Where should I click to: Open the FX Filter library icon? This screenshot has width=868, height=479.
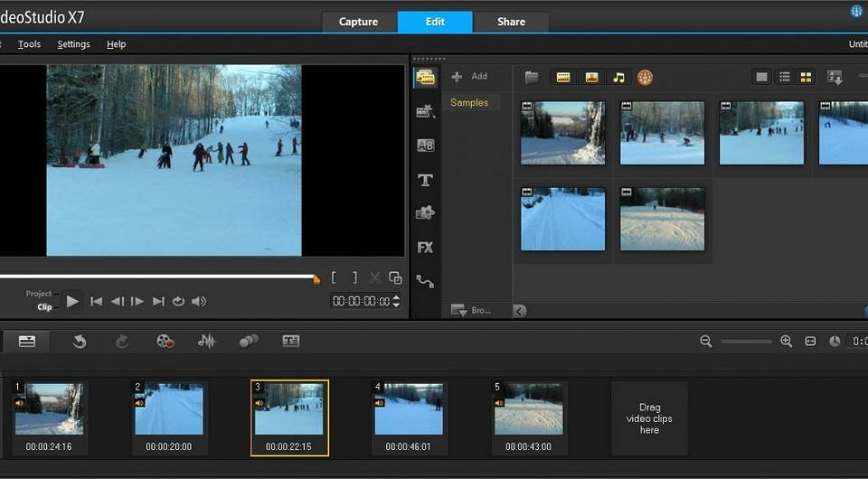[425, 248]
